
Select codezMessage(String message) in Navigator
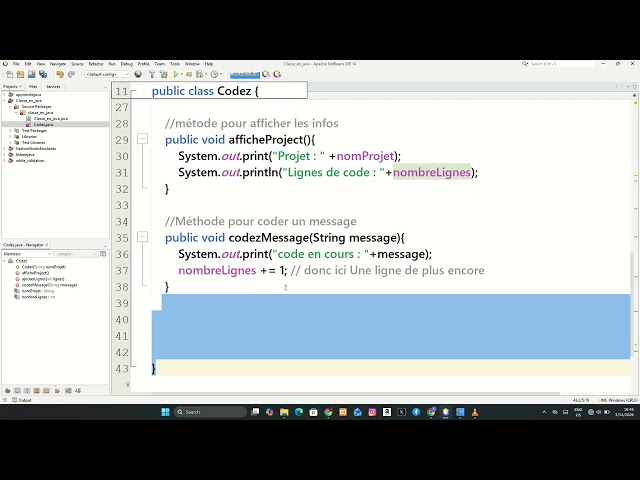coord(49,285)
